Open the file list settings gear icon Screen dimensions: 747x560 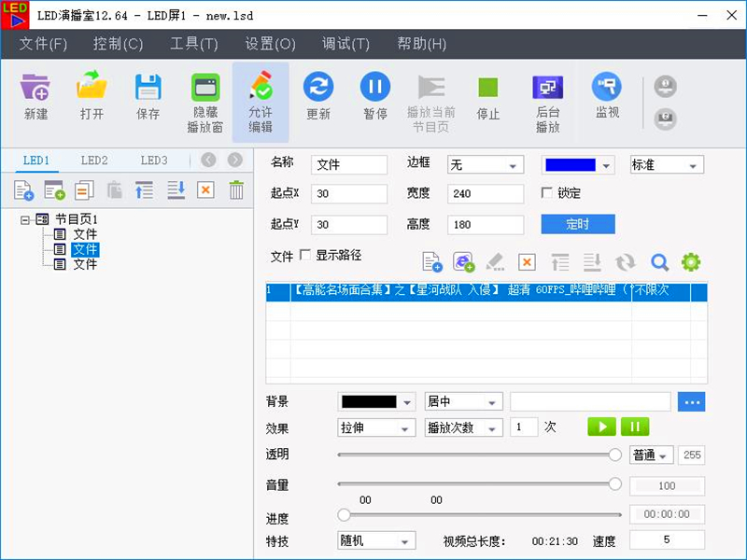click(x=690, y=262)
